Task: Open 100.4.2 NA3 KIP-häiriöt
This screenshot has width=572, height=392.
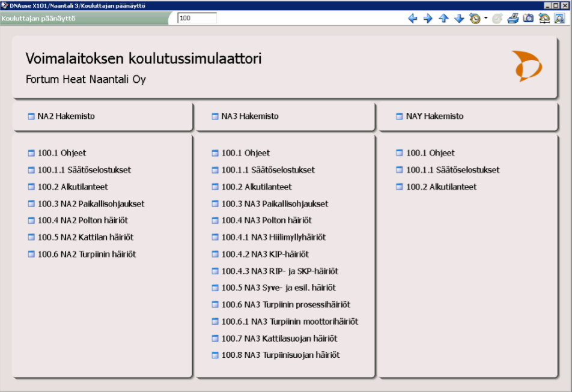Action: point(261,255)
